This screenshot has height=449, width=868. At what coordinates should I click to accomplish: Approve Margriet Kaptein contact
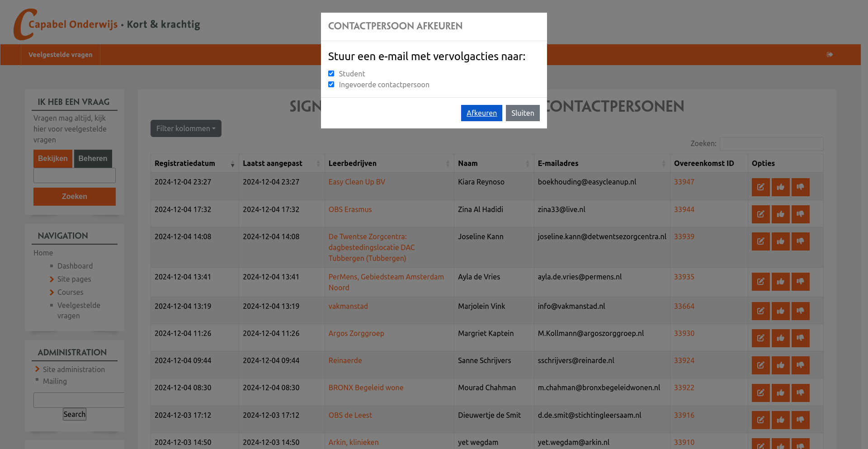pyautogui.click(x=780, y=338)
